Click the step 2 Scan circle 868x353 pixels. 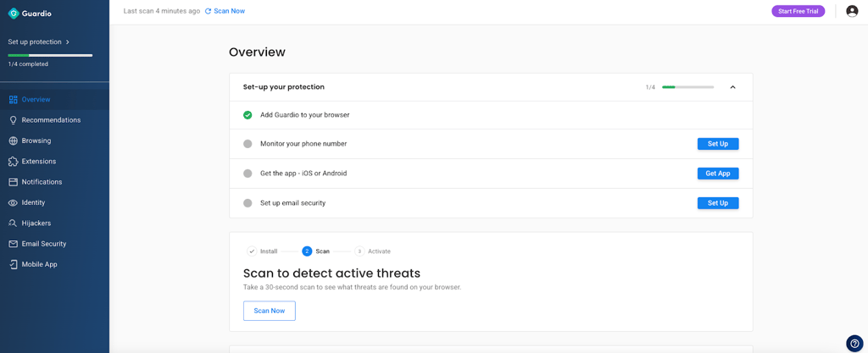(x=307, y=251)
